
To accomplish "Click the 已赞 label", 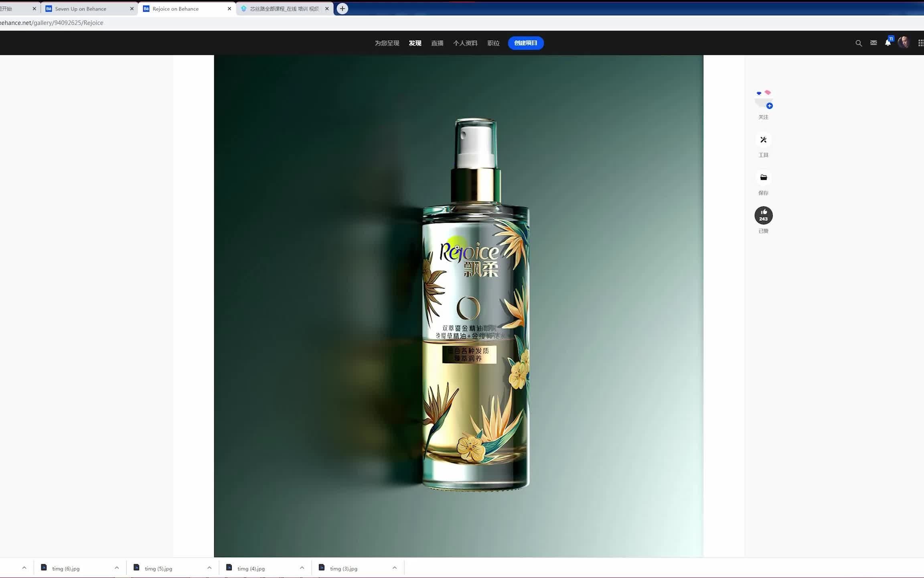I will tap(763, 231).
